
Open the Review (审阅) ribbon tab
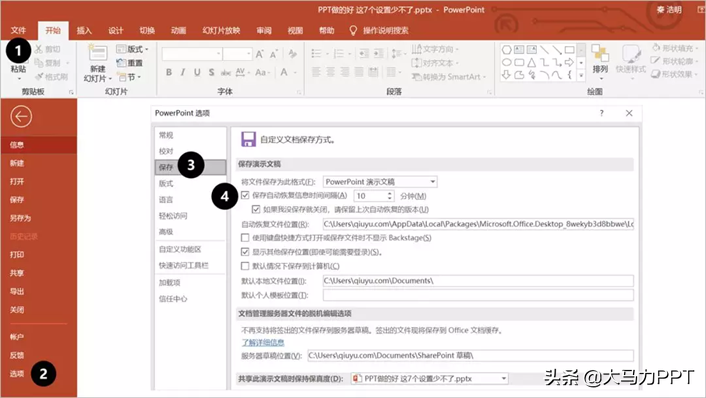click(x=264, y=31)
